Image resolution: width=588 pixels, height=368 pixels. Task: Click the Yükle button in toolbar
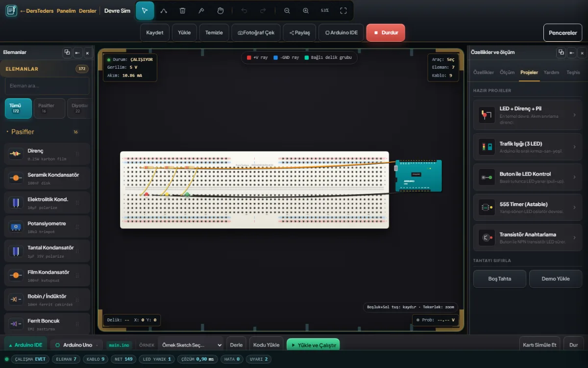tap(184, 33)
